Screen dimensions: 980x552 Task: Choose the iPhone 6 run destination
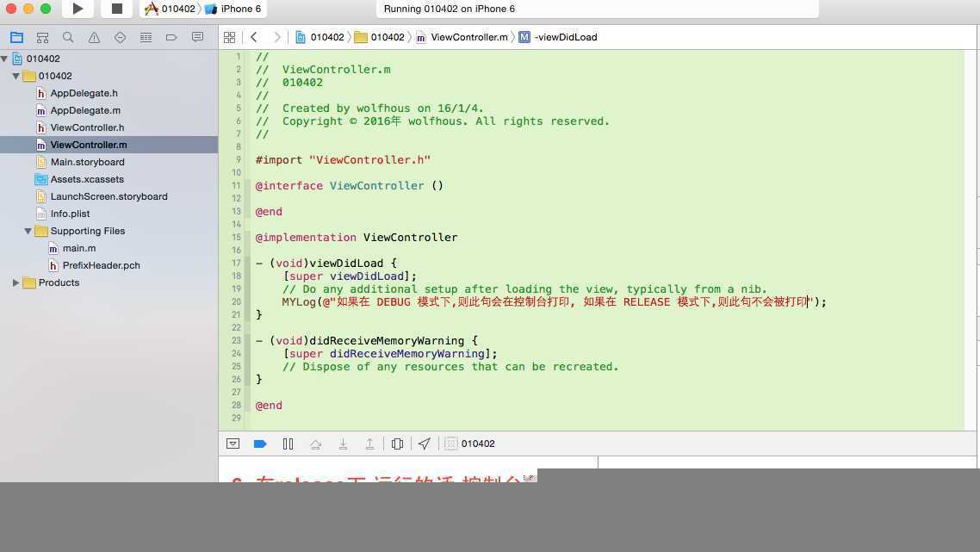point(233,9)
